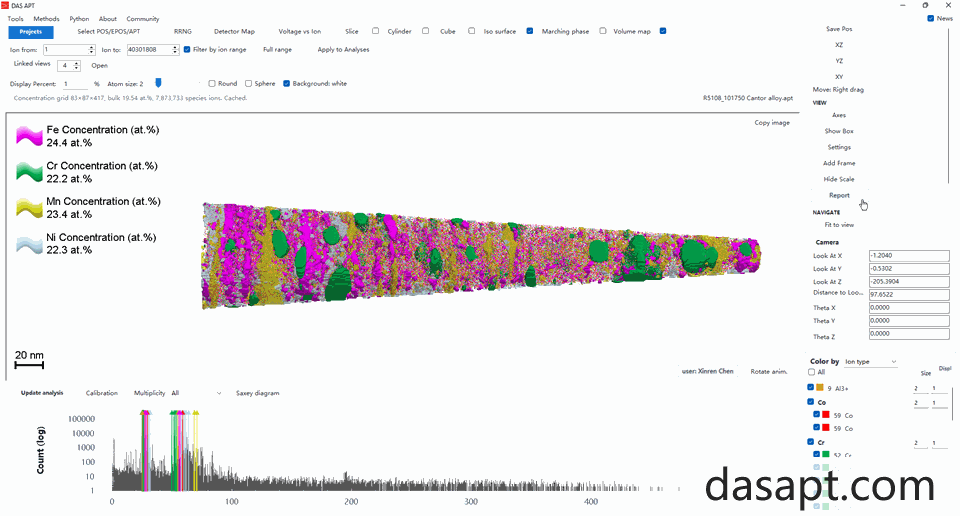This screenshot has width=960, height=516.
Task: Open the About menu
Action: pyautogui.click(x=108, y=19)
